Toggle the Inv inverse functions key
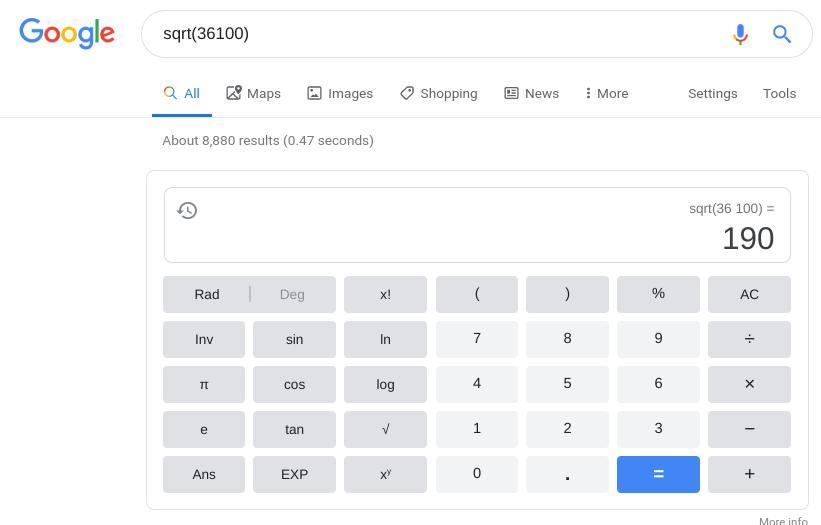The height and width of the screenshot is (525, 821). (x=204, y=339)
